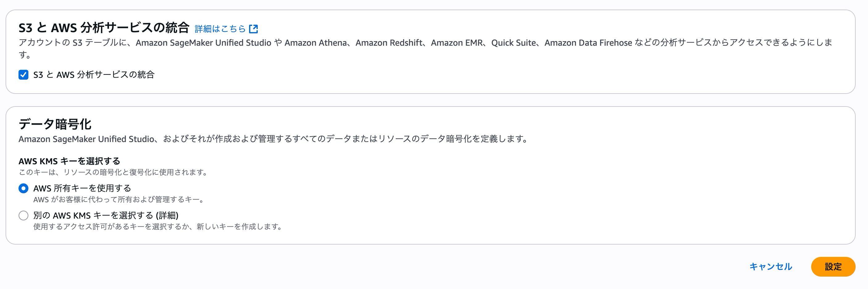Click the Amazon Data Firehose text in the description
Screen dimensions: 868x289
tap(588, 43)
